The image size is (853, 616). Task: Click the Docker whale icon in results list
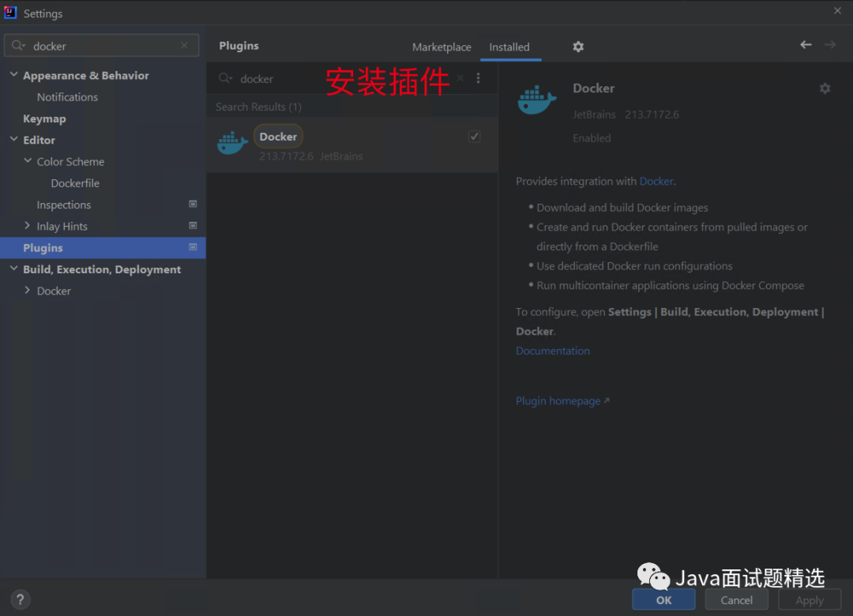[232, 143]
